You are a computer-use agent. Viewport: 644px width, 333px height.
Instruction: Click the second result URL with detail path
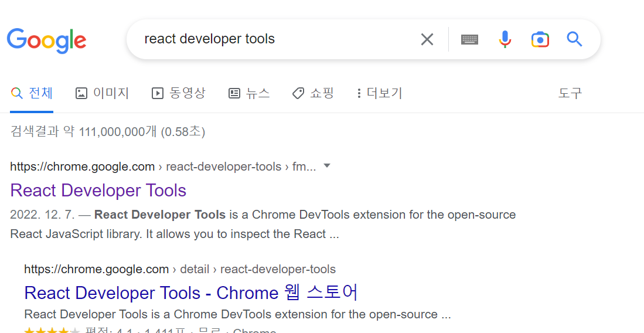pyautogui.click(x=180, y=269)
